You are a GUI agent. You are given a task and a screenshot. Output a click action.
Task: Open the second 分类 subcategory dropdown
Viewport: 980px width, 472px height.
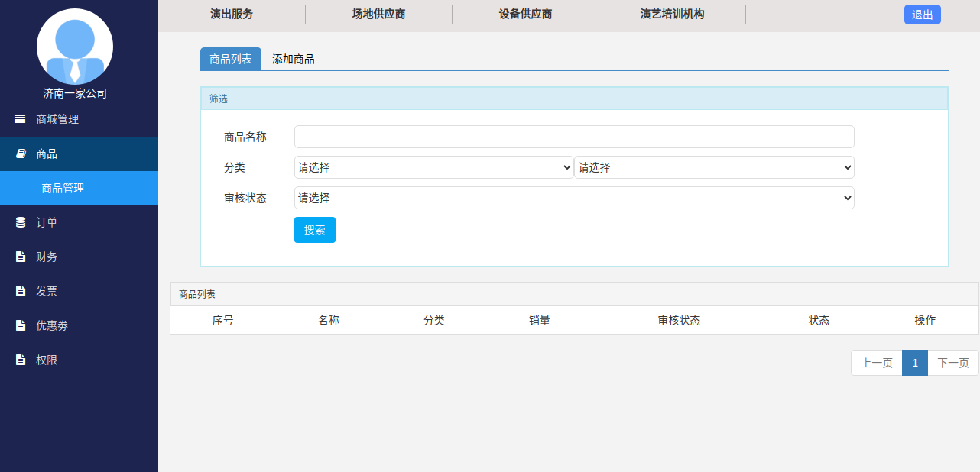pos(714,167)
